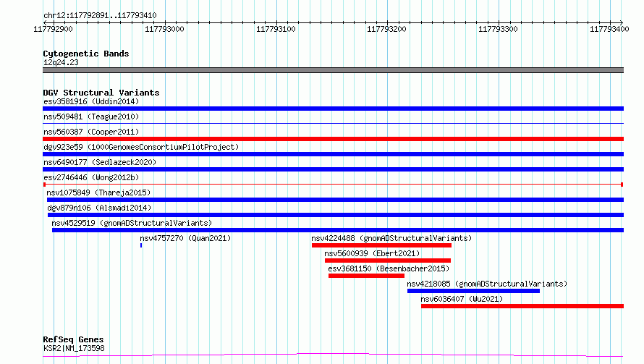The height and width of the screenshot is (364, 644).
Task: Click nsv6036407 (Wu2021) variant label
Action: (462, 299)
